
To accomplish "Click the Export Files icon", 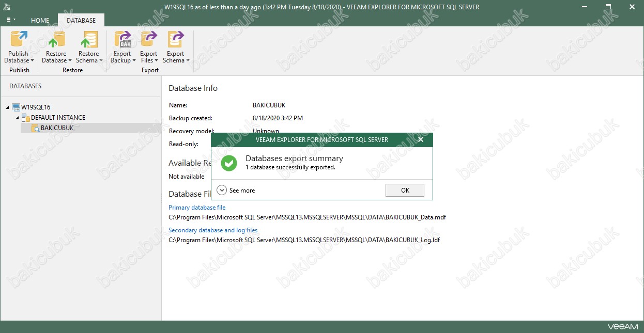I will pos(149,40).
